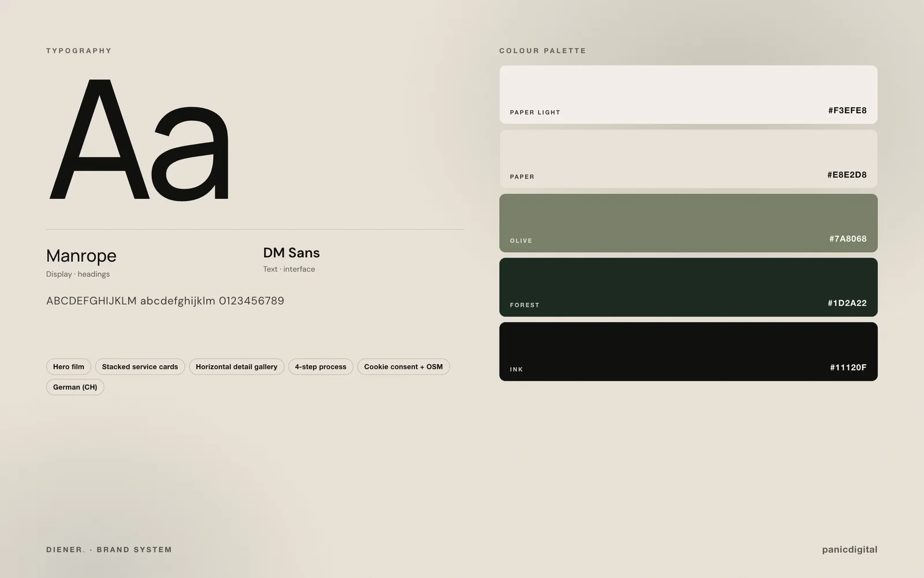Viewport: 924px width, 578px height.
Task: Click the Text · interface caption
Action: pyautogui.click(x=289, y=269)
